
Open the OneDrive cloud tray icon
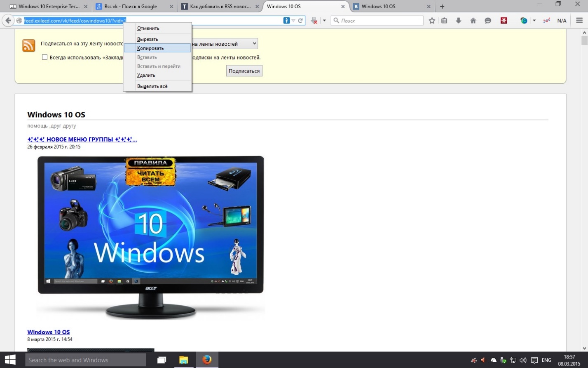point(493,360)
